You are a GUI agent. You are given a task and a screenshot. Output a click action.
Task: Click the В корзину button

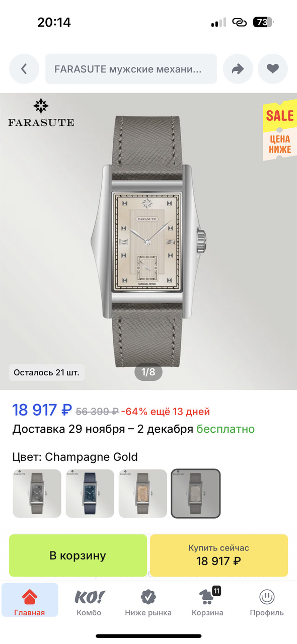[78, 555]
